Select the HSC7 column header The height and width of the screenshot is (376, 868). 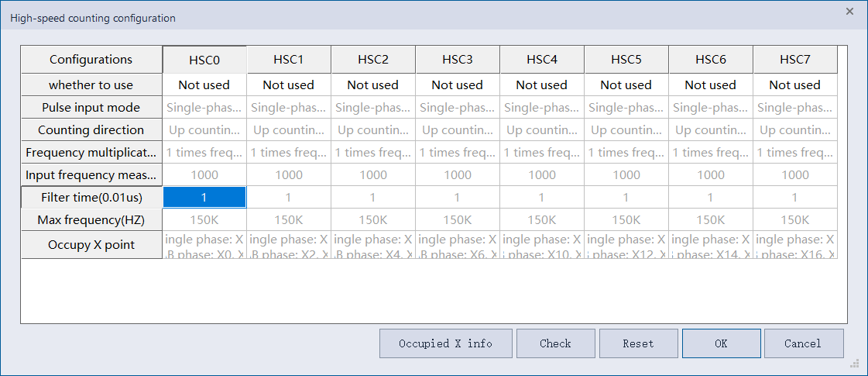click(x=795, y=60)
